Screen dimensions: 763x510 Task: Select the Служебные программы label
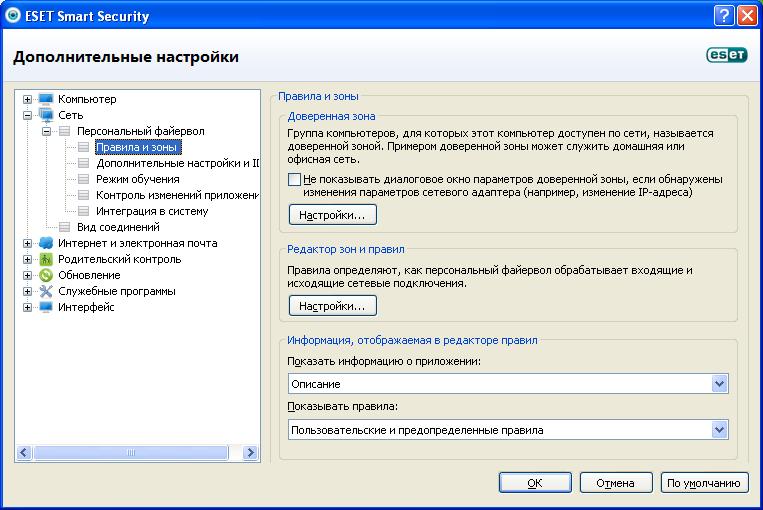(x=117, y=291)
